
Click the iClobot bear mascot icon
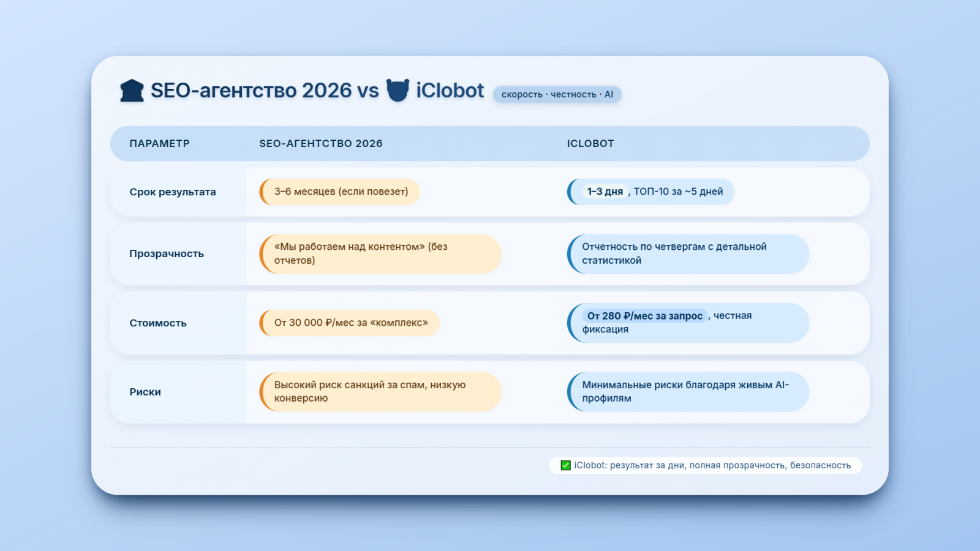(398, 91)
